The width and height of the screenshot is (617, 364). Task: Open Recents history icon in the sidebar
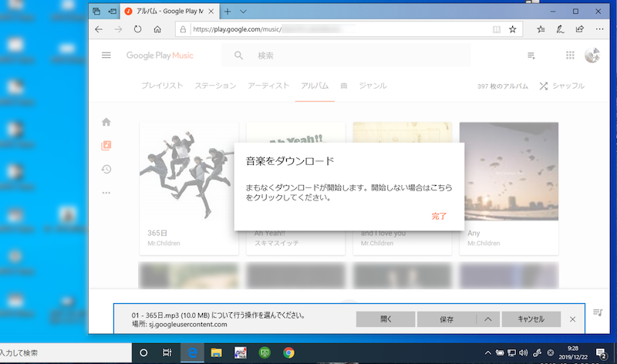point(106,169)
